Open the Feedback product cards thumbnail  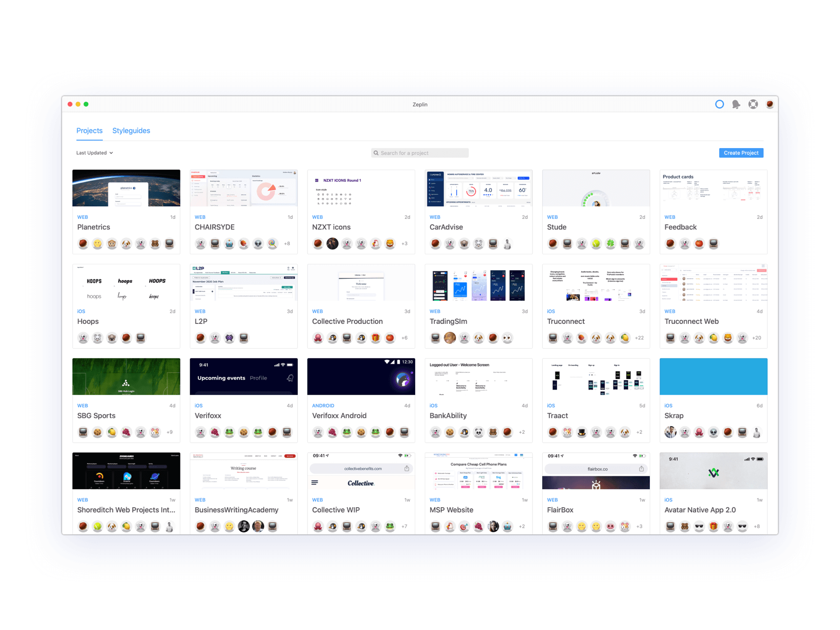pyautogui.click(x=713, y=188)
